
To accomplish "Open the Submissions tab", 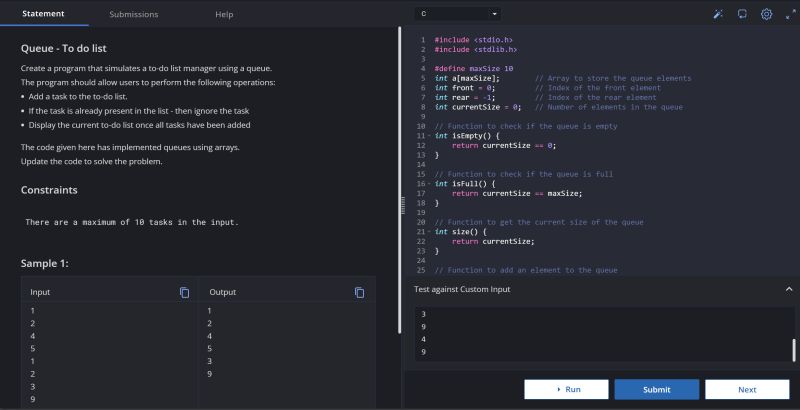I will [x=134, y=14].
